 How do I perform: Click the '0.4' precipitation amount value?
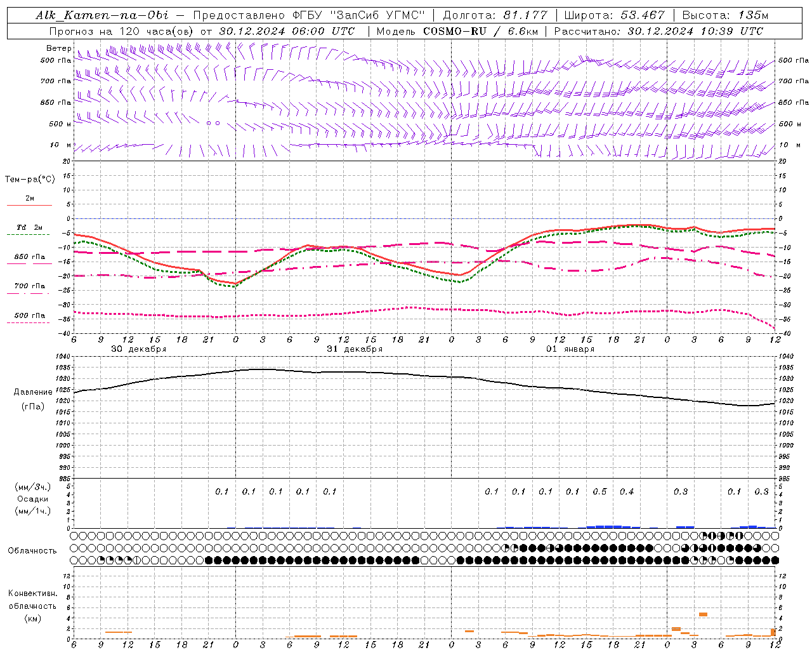point(627,491)
